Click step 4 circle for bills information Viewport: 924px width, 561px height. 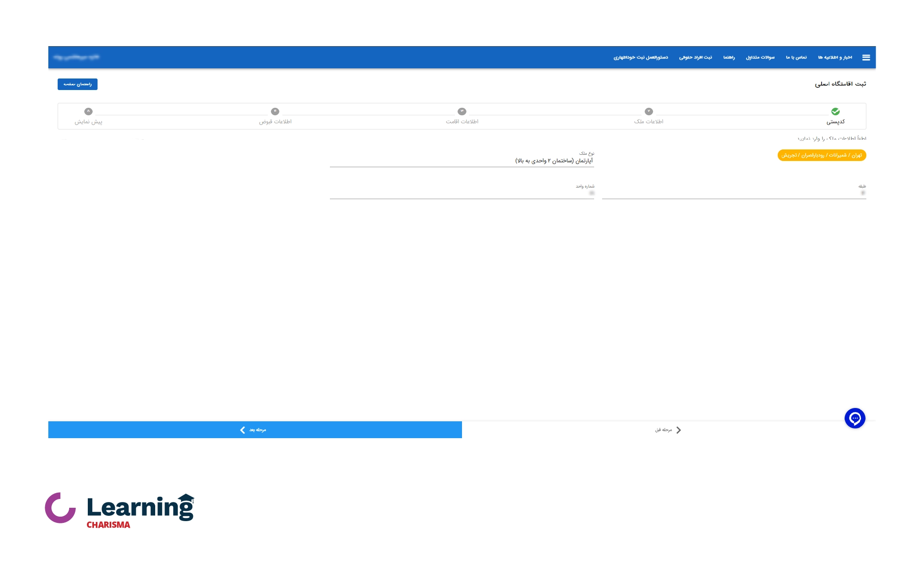click(x=275, y=111)
